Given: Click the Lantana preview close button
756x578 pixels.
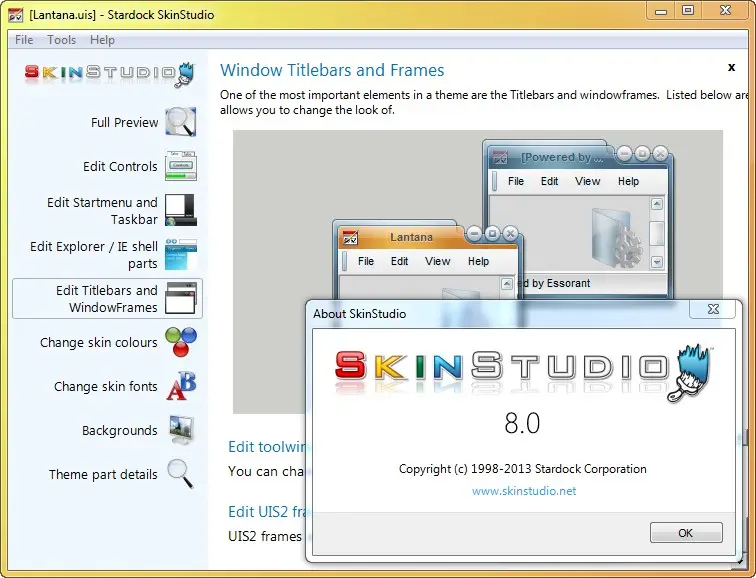Looking at the screenshot, I should (510, 234).
